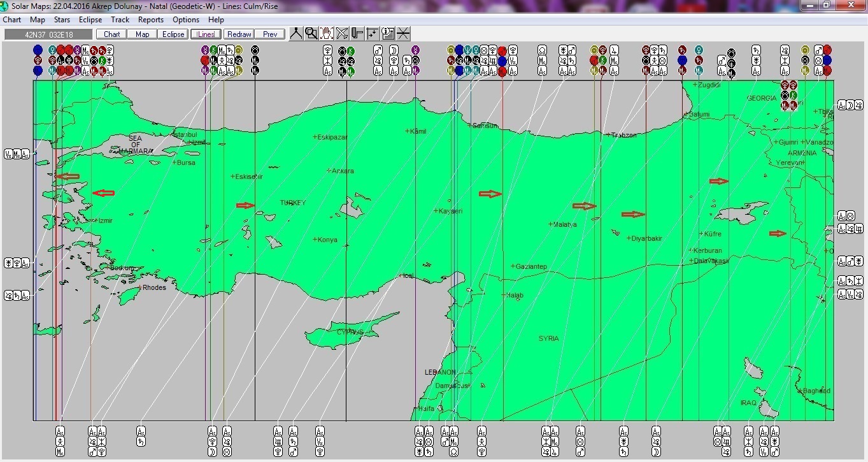The image size is (868, 462).
Task: Select the airplane relocation tool
Action: (x=342, y=33)
